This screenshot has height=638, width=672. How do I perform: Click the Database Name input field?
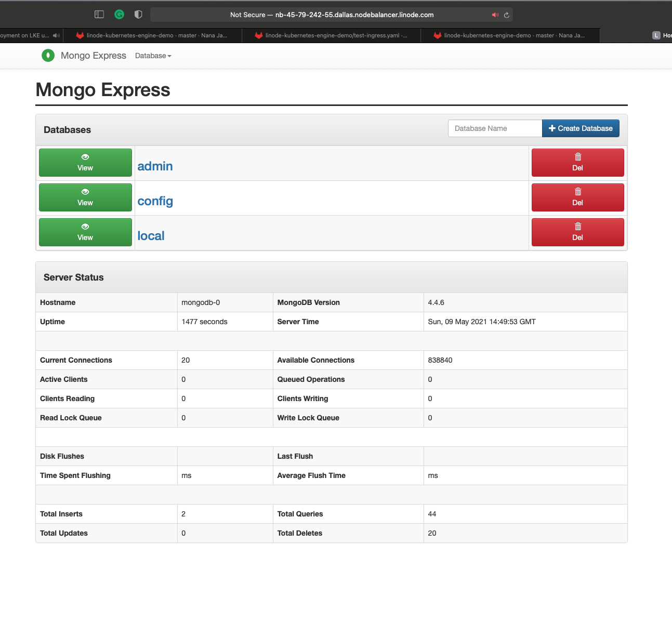(x=495, y=128)
